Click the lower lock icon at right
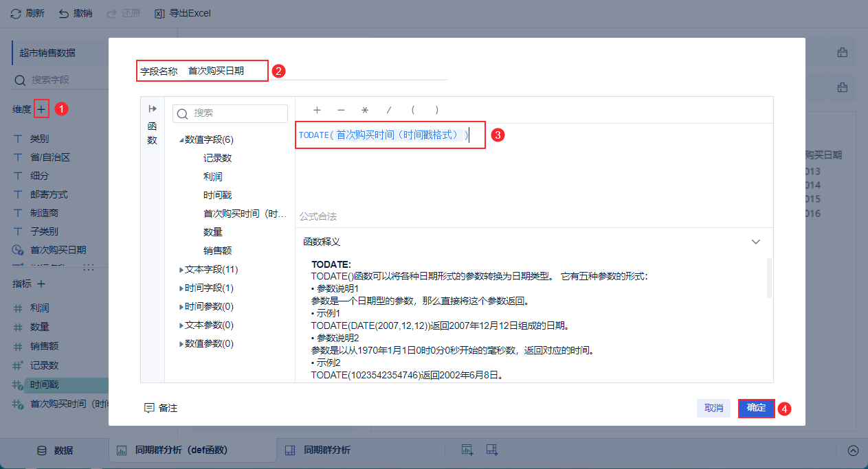This screenshot has height=469, width=868. tap(842, 87)
